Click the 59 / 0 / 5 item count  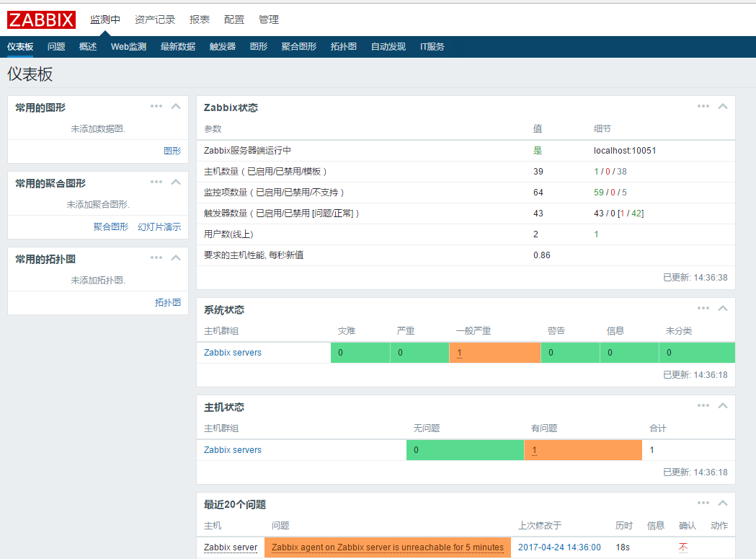point(610,192)
